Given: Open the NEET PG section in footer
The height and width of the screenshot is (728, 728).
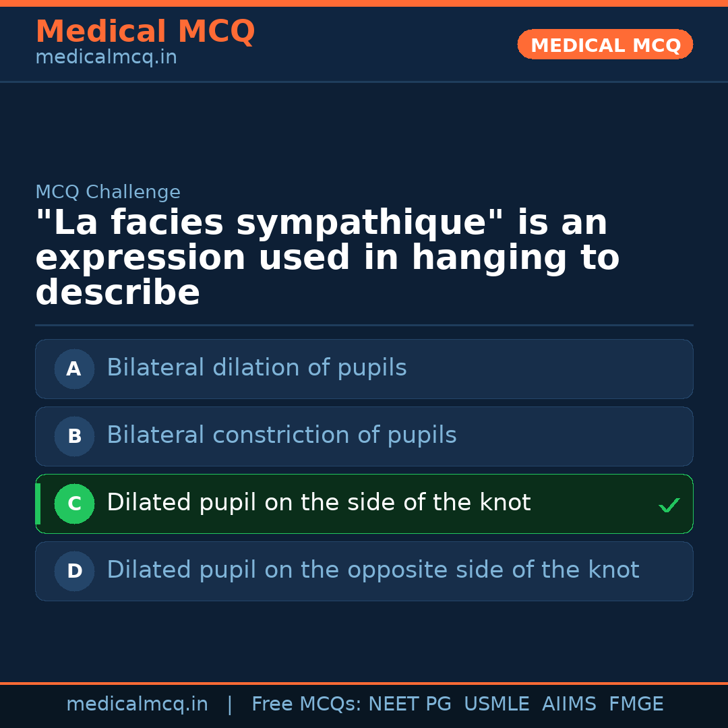Looking at the screenshot, I should click(x=409, y=703).
